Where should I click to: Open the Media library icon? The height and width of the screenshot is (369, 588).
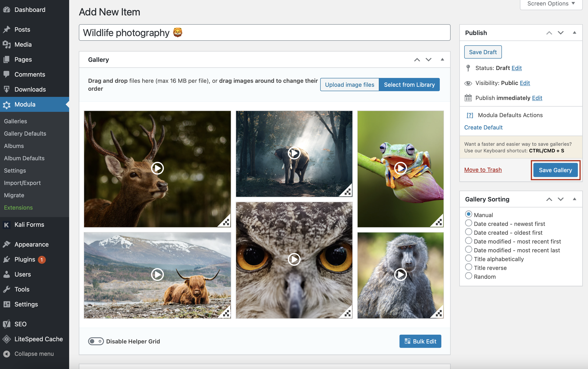point(7,44)
